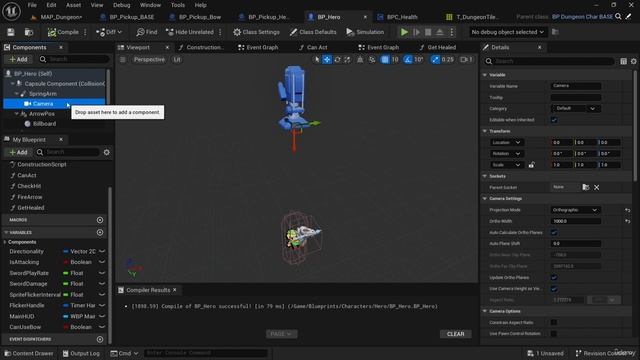Viewport: 640px width, 360px height.
Task: Choose the Select mode cursor tool
Action: [316, 60]
